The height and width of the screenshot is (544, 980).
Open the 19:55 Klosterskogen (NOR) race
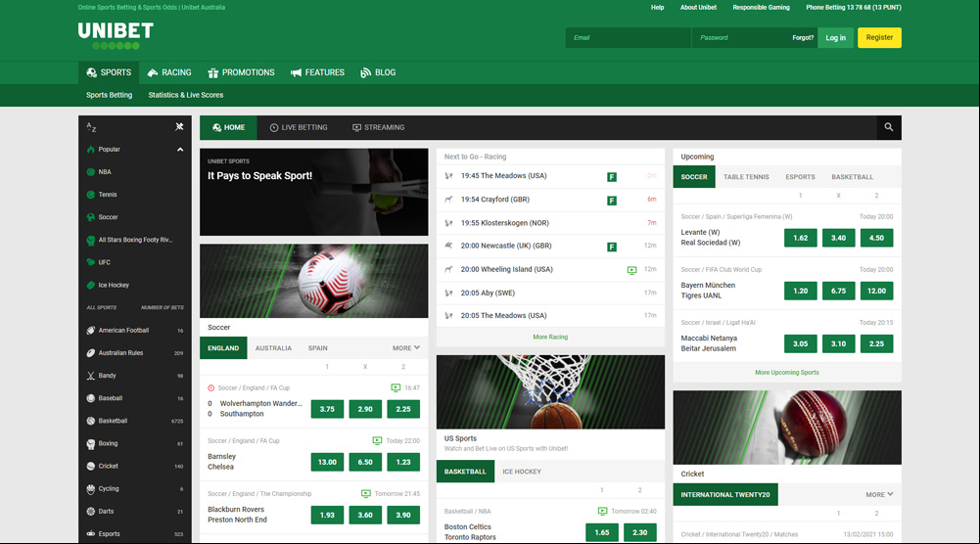(550, 223)
